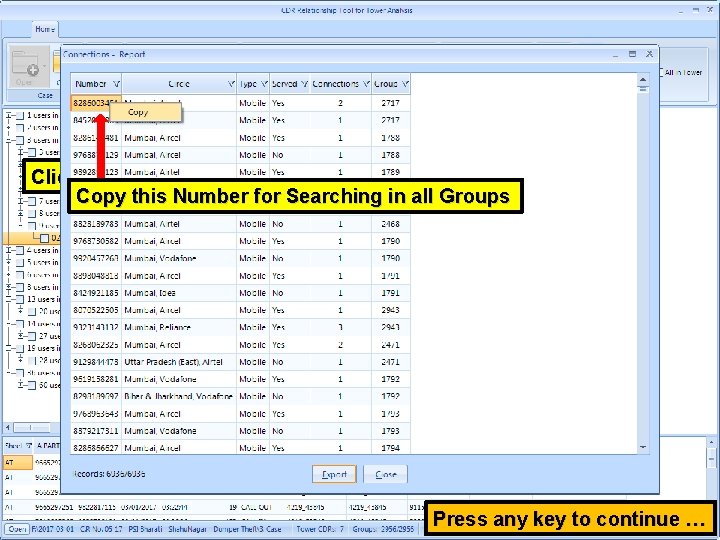The image size is (720, 540).
Task: Click 'Tower CDRs: 7' in status bar
Action: click(320, 529)
